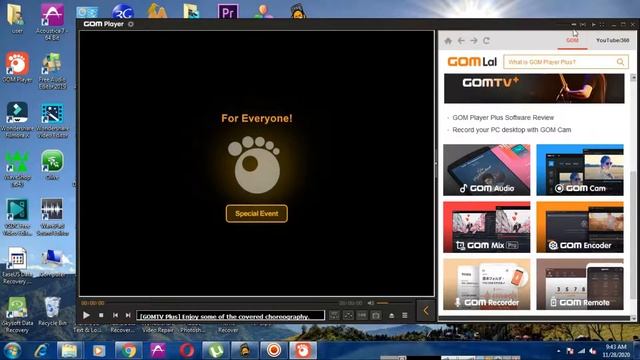Open Opera browser from taskbar
The height and width of the screenshot is (360, 640).
[x=187, y=351]
